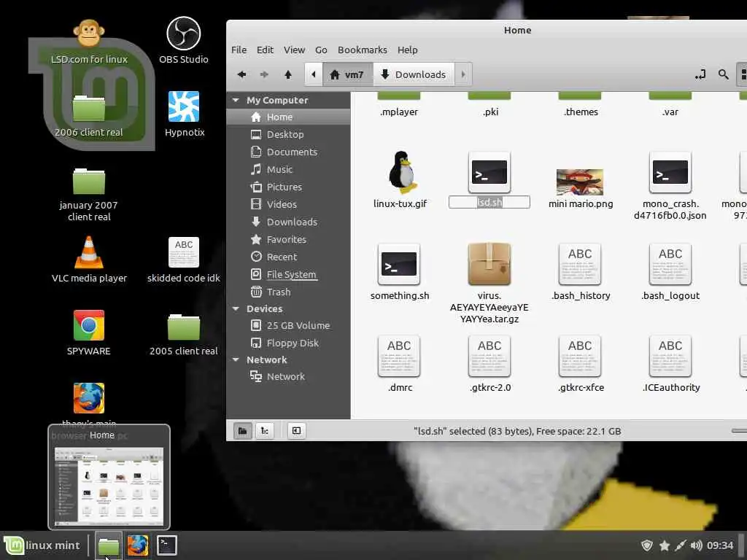The width and height of the screenshot is (747, 560).
Task: Open the View menu
Action: [x=294, y=50]
